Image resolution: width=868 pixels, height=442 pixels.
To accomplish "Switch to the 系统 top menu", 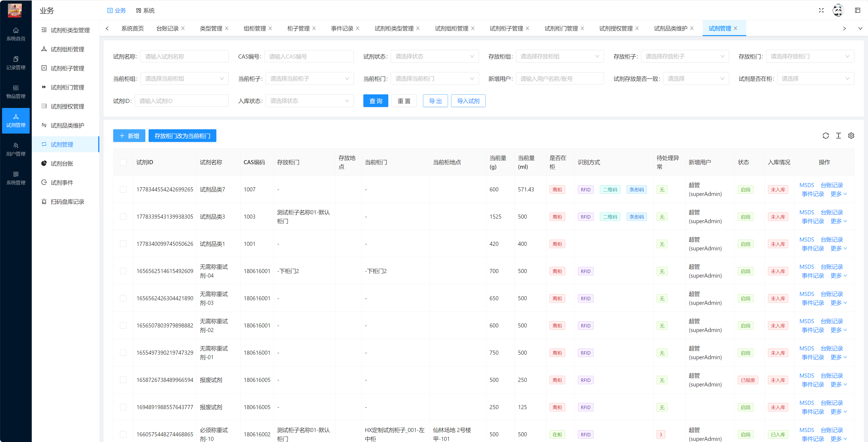I will [145, 10].
